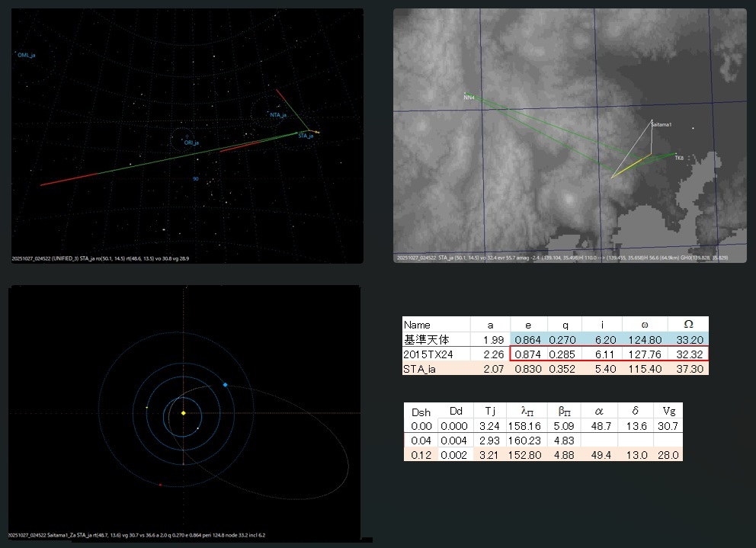Click the red dot on the outer orbit
The height and width of the screenshot is (548, 756).
160,485
